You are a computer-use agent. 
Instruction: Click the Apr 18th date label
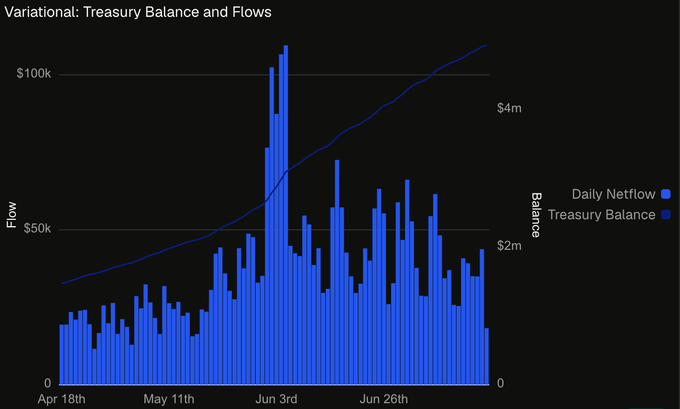coord(62,399)
